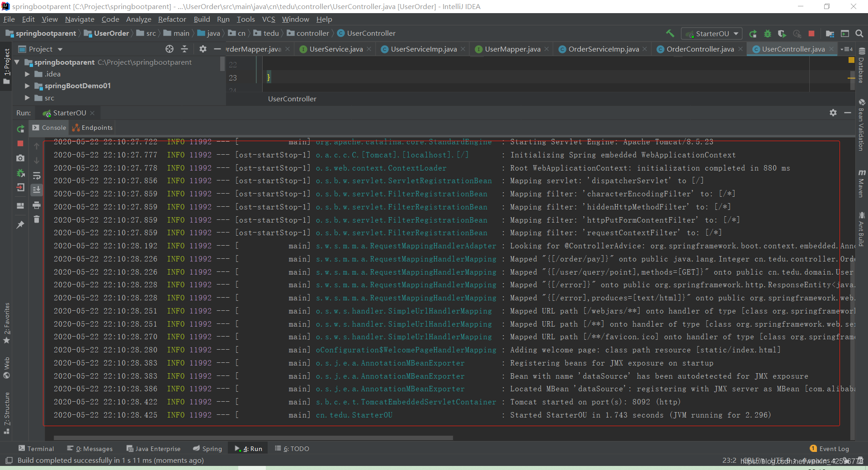Expand the src folder in tree

[27, 98]
